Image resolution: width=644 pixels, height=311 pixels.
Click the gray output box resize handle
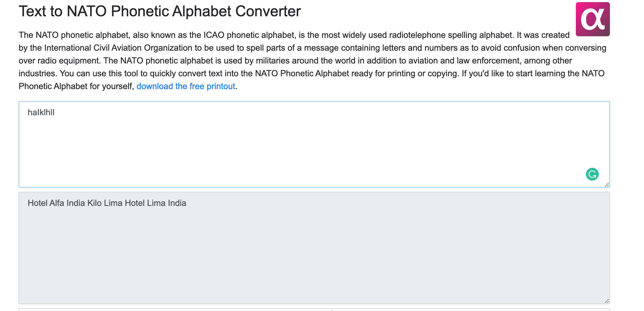[x=607, y=301]
